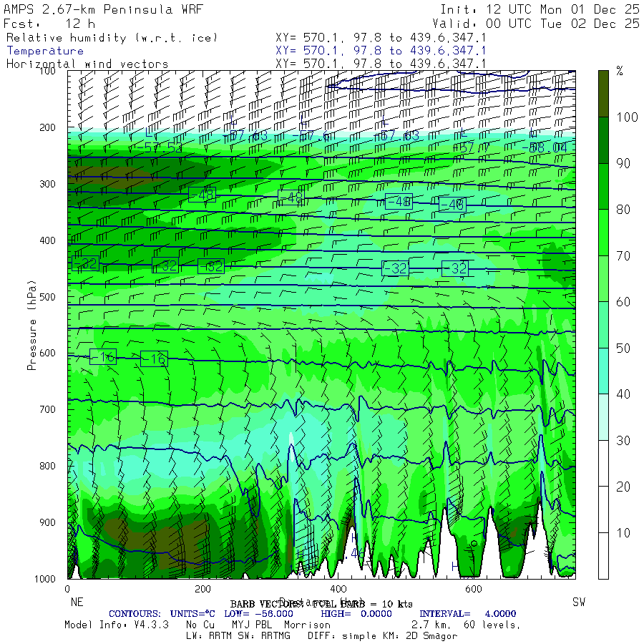This screenshot has width=644, height=644.
Task: Click the pale 30–40 colorbar segment
Action: coord(603,417)
